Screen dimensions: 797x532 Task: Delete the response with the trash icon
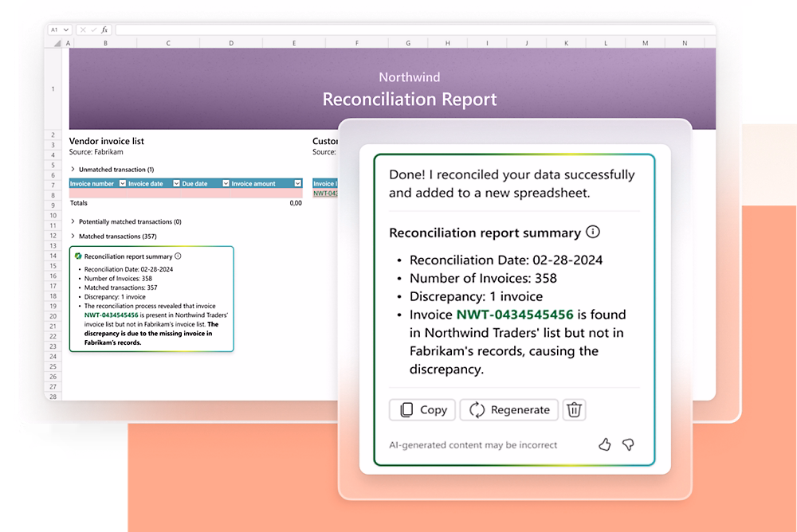pyautogui.click(x=574, y=409)
